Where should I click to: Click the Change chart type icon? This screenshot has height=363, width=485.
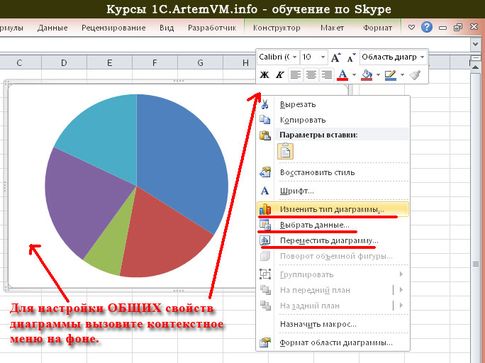pyautogui.click(x=265, y=209)
